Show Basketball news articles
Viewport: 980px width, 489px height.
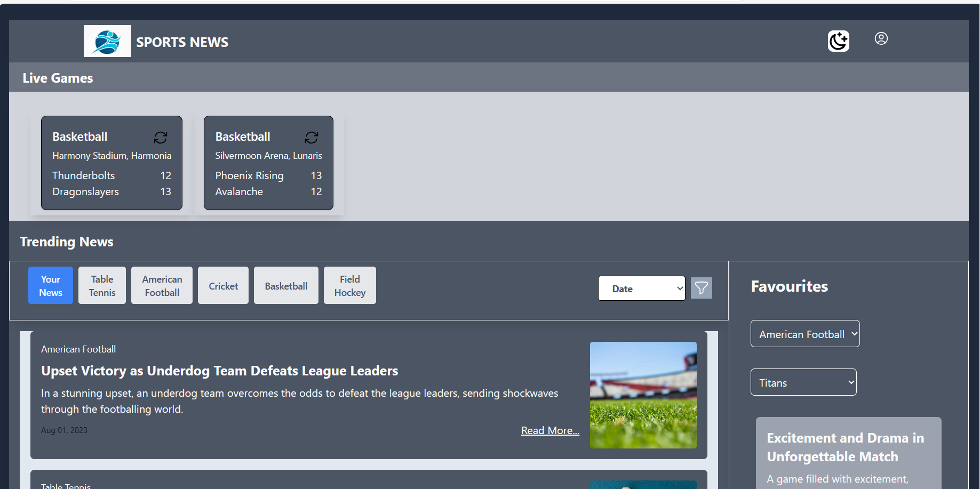click(285, 285)
